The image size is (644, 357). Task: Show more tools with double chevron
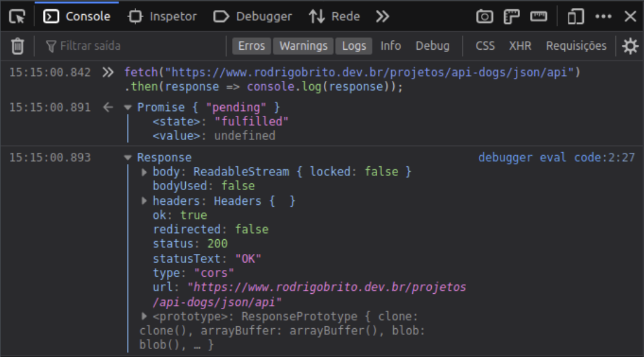click(x=383, y=17)
